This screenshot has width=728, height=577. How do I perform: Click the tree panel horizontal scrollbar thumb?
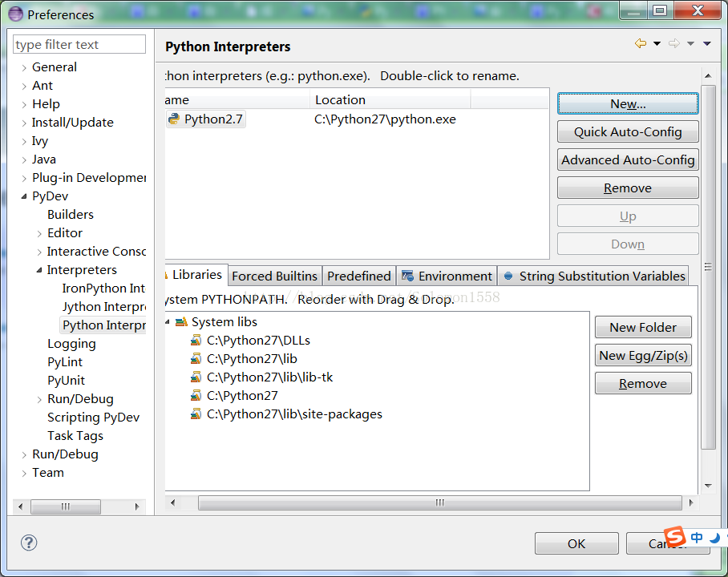point(66,506)
